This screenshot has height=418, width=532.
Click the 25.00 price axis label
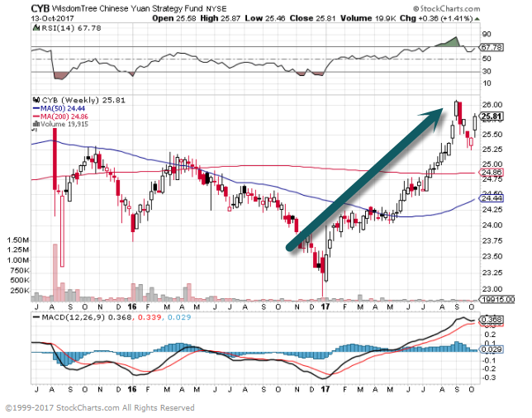pos(492,164)
